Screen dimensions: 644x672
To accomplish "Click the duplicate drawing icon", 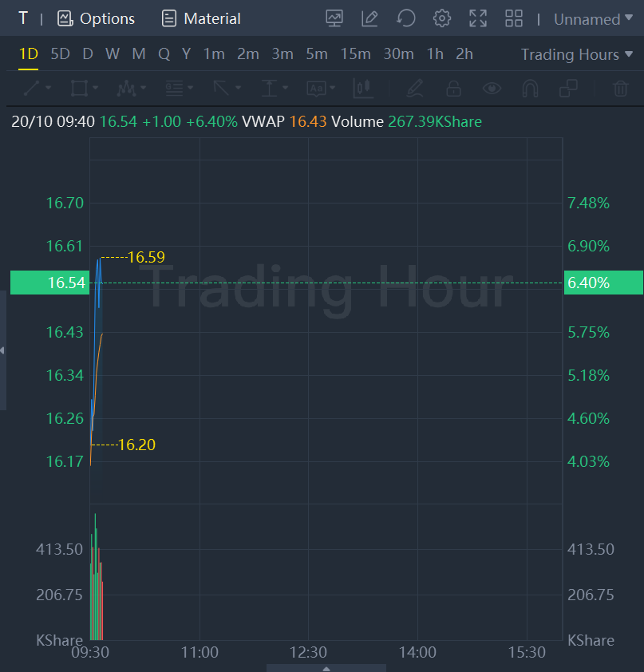I will (x=569, y=89).
